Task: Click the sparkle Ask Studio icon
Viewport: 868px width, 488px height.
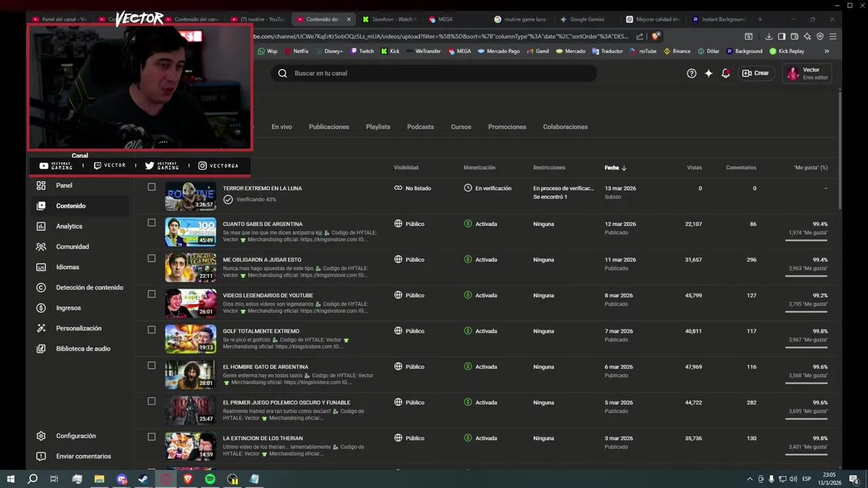Action: [x=709, y=73]
